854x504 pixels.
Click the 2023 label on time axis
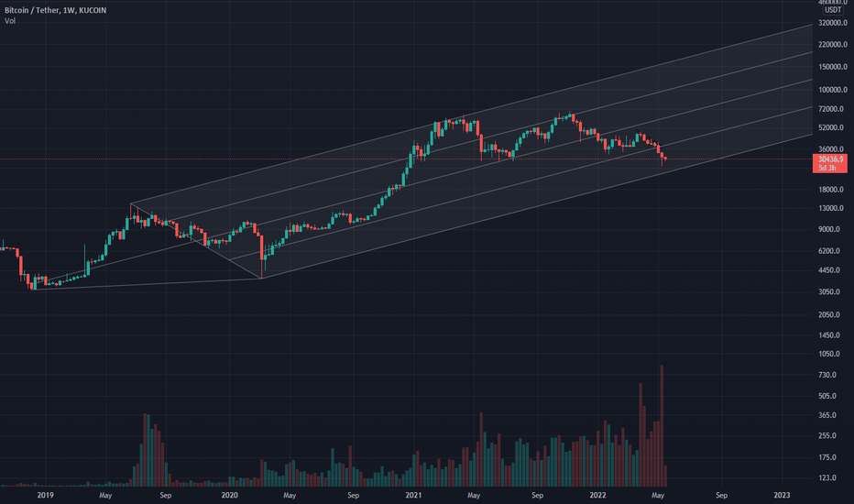tap(782, 495)
